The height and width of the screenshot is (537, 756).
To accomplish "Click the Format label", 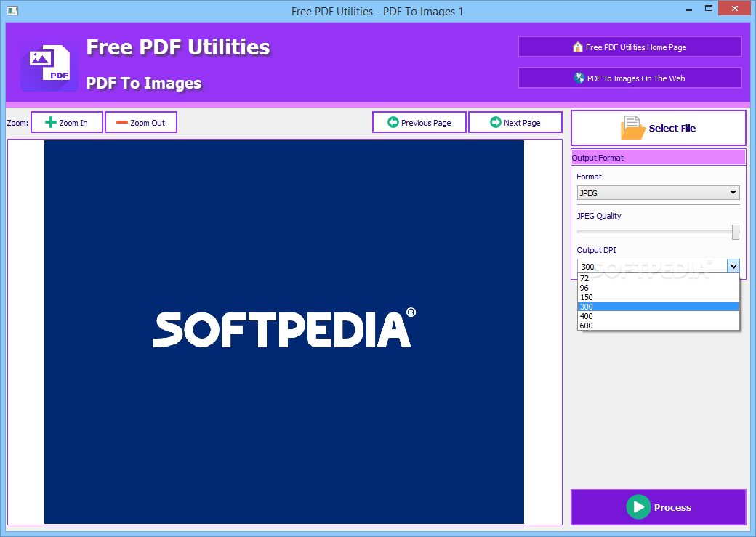I will tap(590, 177).
